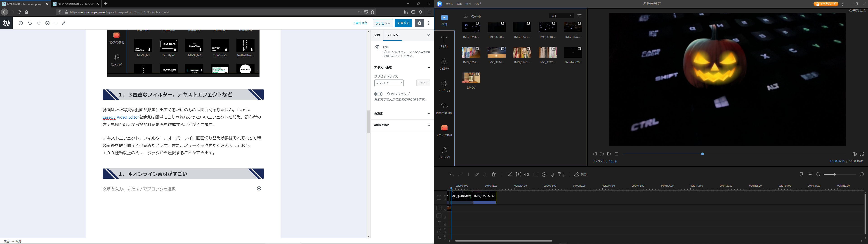Mute the music track speaker icon
This screenshot has width=868, height=244.
[x=445, y=228]
